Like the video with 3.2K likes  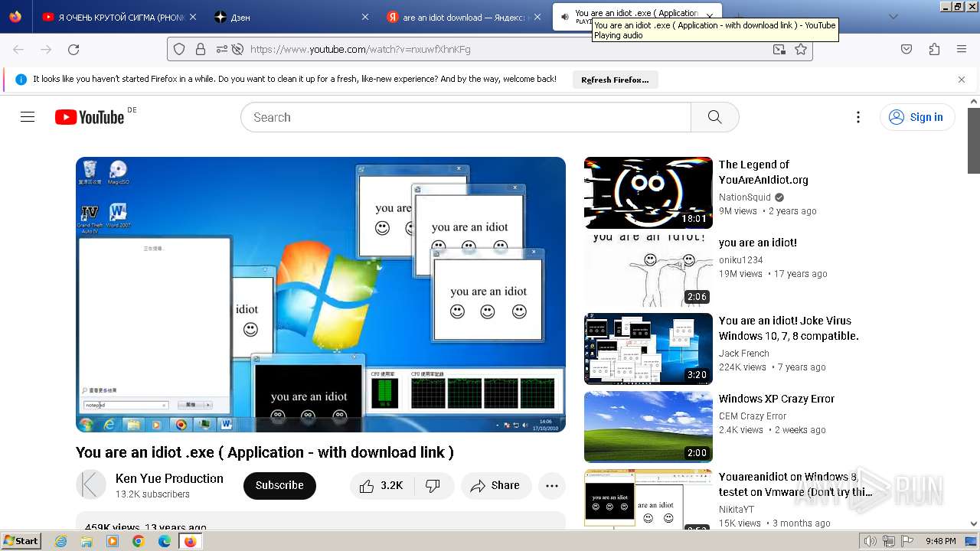point(381,486)
